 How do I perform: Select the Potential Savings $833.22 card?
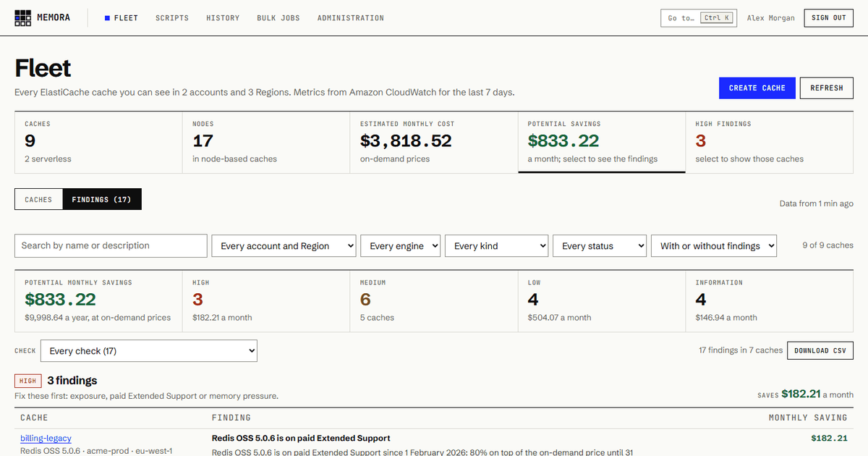click(x=602, y=142)
